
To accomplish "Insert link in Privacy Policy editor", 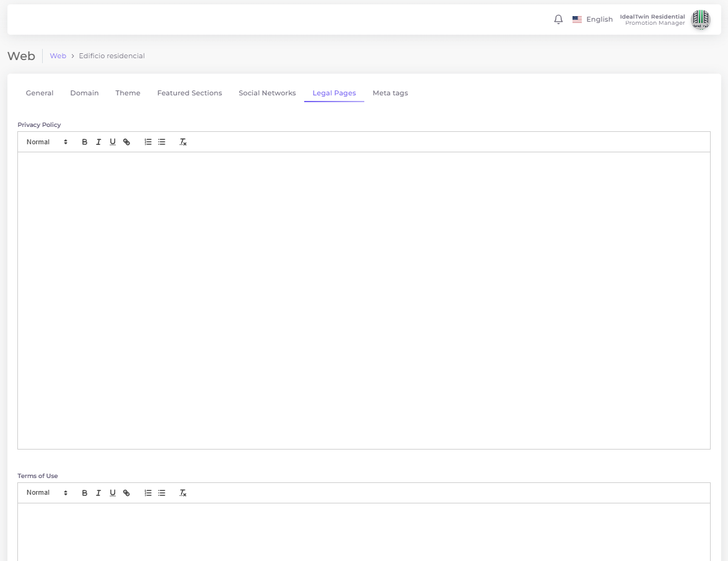I will click(x=126, y=142).
